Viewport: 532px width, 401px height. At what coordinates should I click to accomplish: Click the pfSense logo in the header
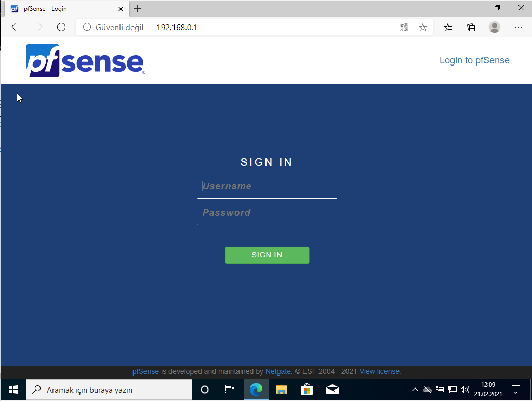86,61
